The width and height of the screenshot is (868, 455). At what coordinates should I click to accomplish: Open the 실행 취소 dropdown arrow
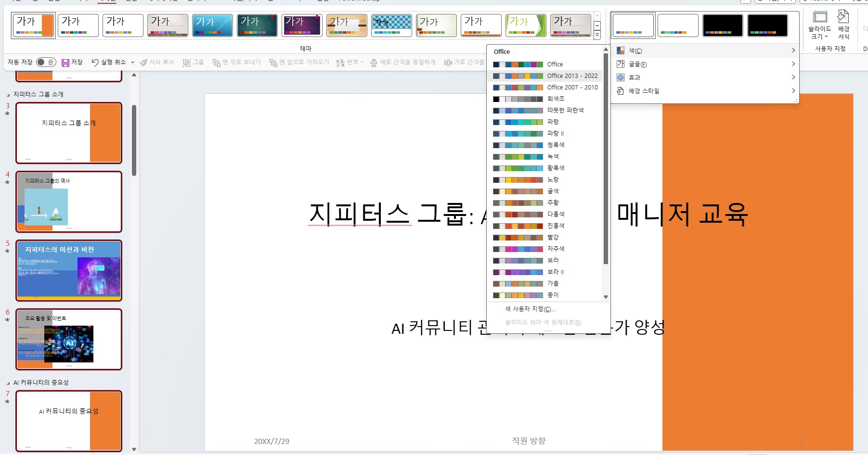pyautogui.click(x=133, y=63)
